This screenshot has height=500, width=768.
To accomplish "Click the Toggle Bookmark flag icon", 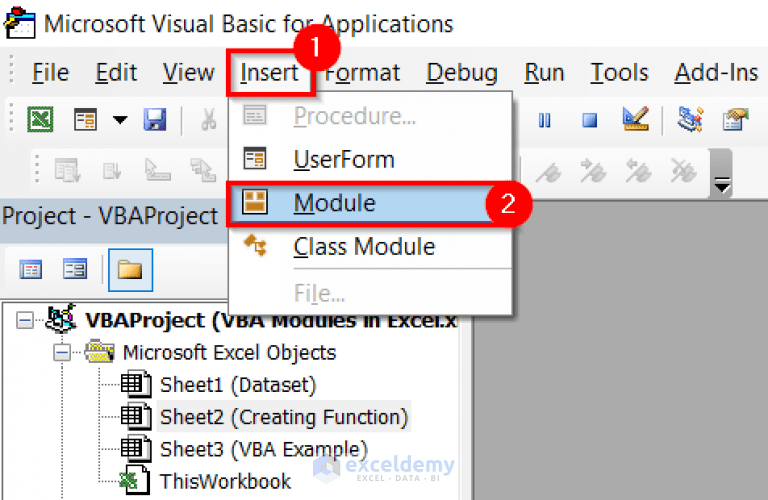I will (x=548, y=172).
